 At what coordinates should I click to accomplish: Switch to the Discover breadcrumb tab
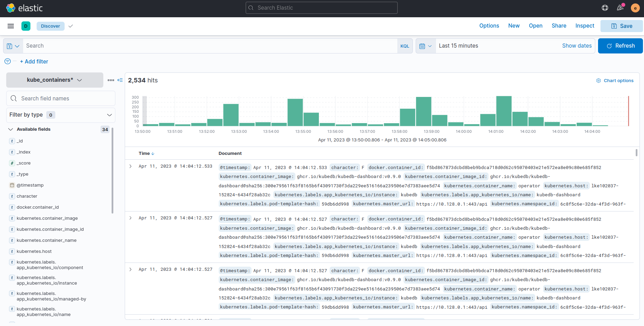coord(50,26)
